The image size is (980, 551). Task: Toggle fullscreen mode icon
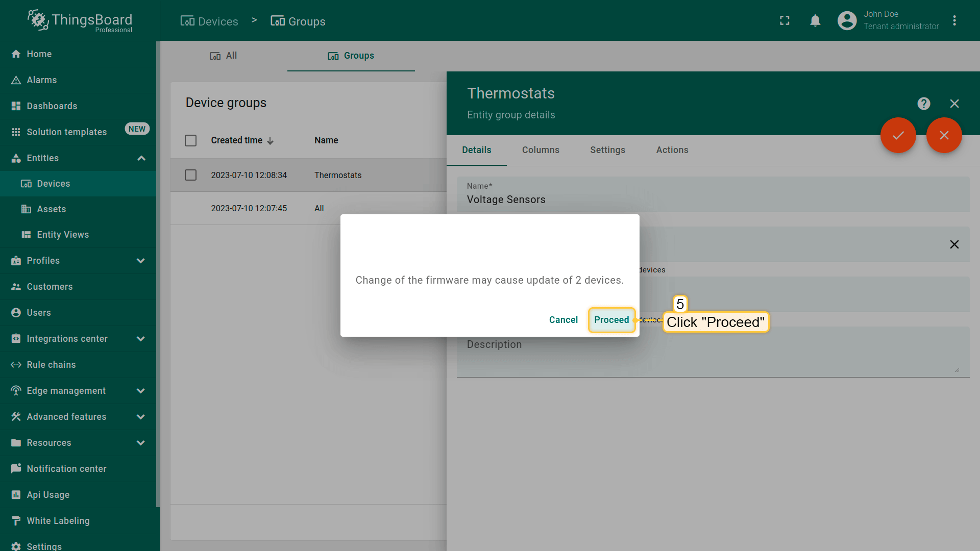(785, 20)
